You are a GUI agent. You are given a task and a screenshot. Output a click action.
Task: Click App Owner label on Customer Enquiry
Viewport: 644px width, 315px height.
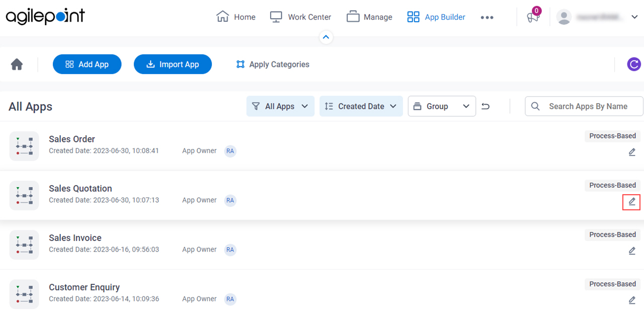(199, 298)
